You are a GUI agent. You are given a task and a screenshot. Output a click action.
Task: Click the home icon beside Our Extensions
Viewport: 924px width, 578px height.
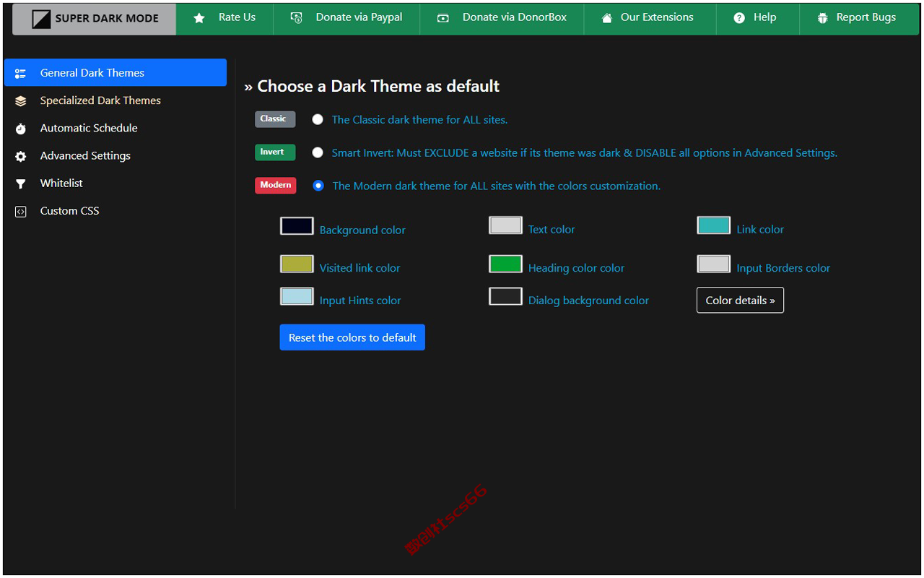pyautogui.click(x=607, y=18)
